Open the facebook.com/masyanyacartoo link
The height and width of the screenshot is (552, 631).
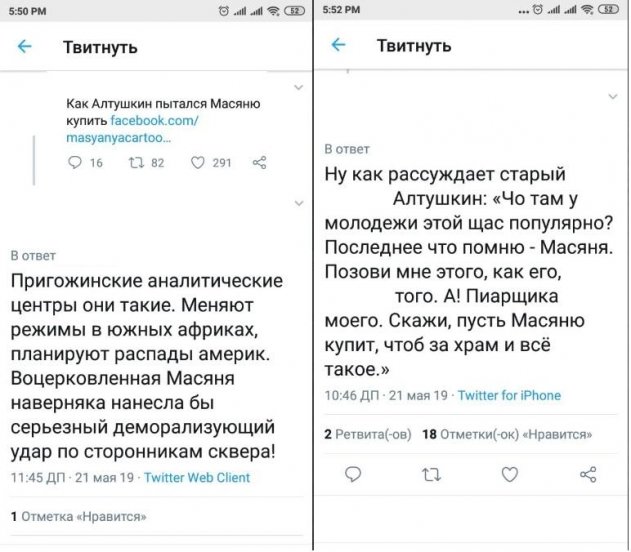click(x=120, y=129)
